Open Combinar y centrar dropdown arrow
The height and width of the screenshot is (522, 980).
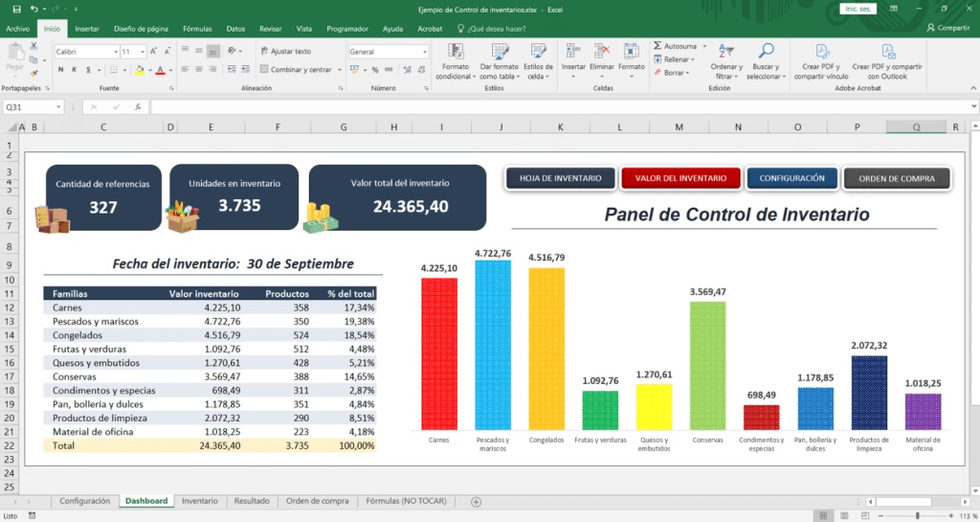coord(340,69)
